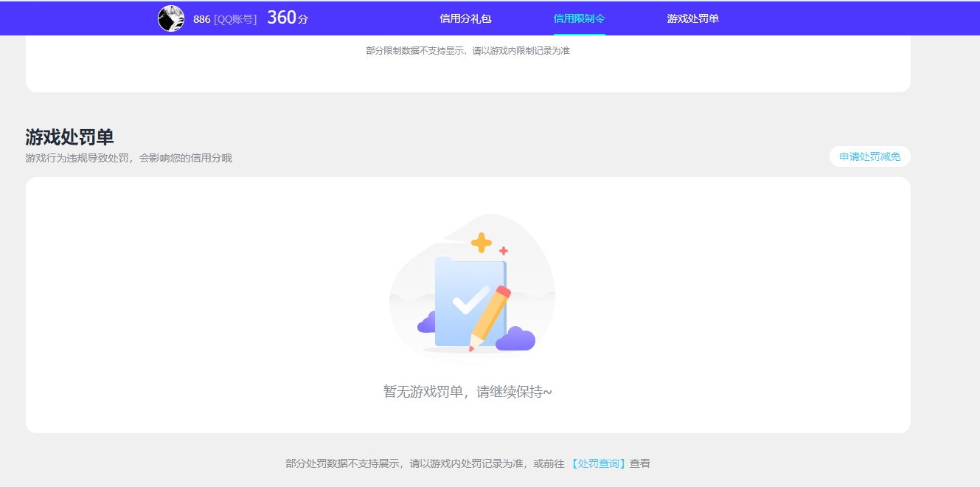This screenshot has height=487, width=980.
Task: Click the 部分限制数据不支持显示 notice text
Action: tap(467, 50)
